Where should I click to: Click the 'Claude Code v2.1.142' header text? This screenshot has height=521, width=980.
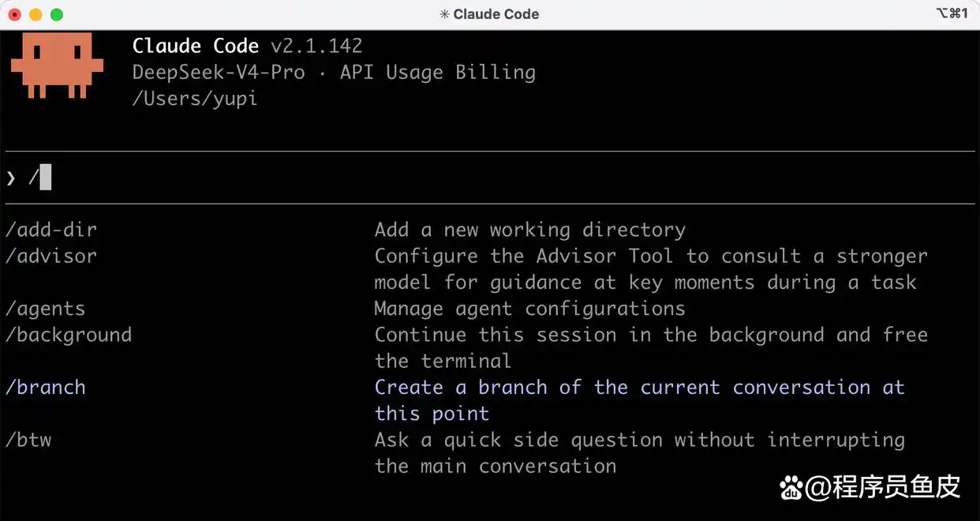247,46
